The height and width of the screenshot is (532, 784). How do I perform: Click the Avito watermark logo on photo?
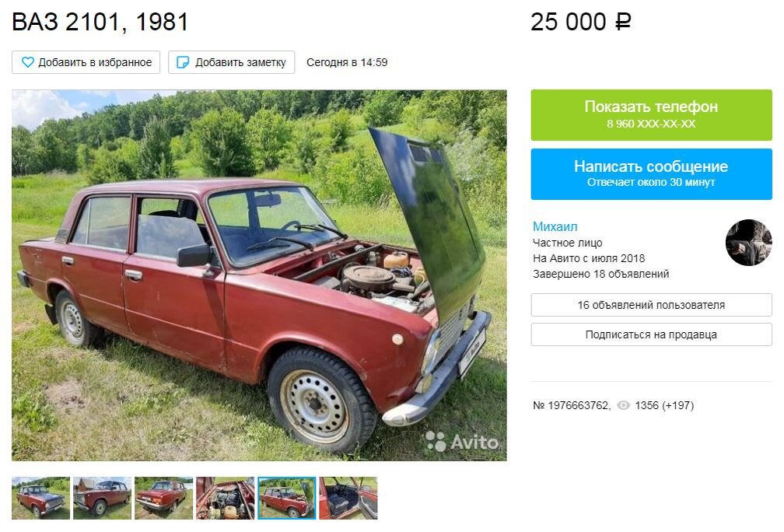pos(461,442)
